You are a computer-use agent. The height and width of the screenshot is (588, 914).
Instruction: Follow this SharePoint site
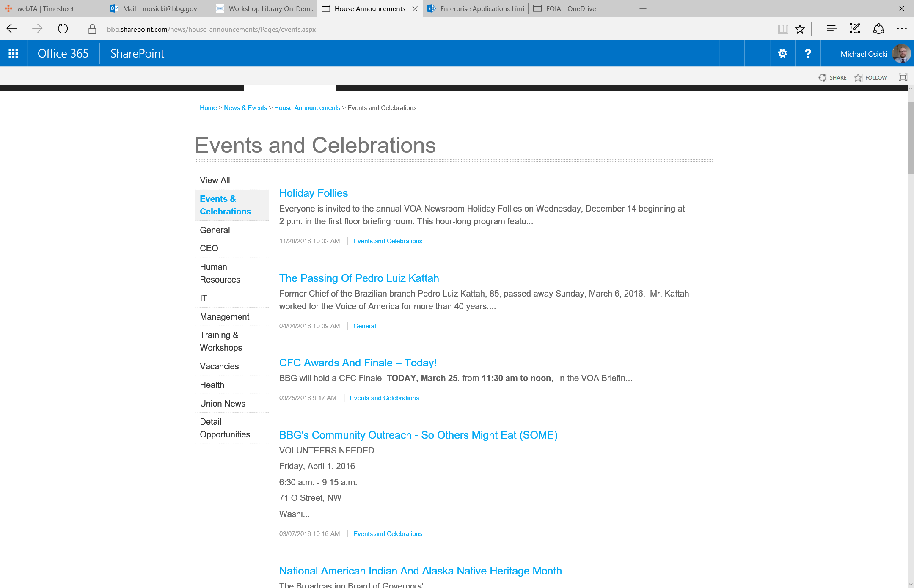pos(870,77)
